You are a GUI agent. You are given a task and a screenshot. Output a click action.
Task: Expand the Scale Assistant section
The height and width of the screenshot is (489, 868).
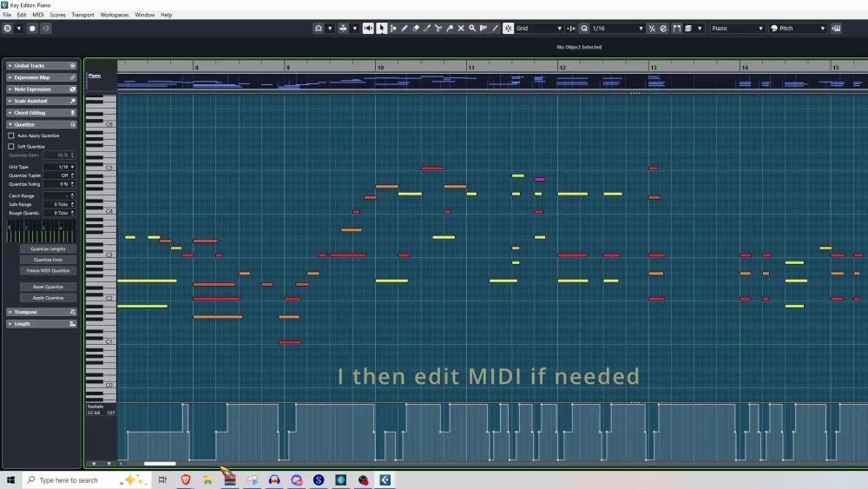[42, 101]
